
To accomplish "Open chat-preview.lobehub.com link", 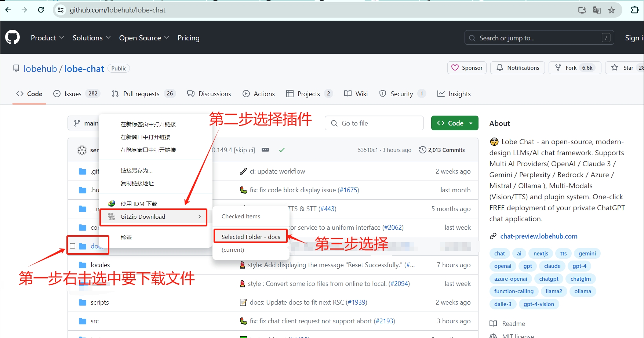I will point(539,236).
